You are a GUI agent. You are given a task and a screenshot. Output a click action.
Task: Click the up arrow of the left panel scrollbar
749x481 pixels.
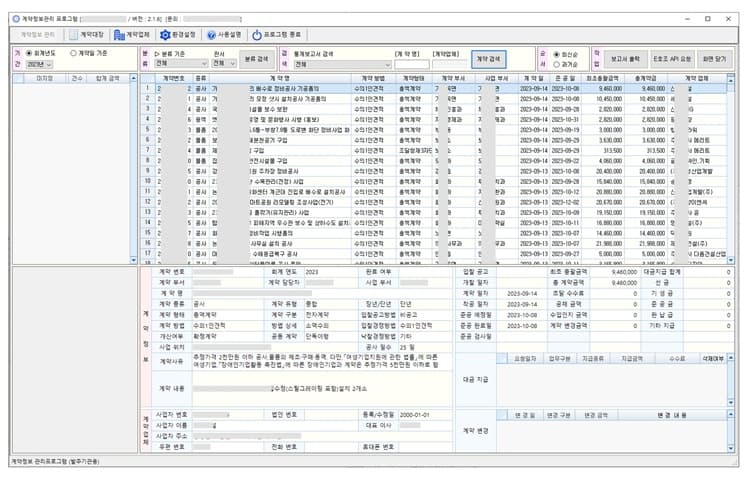(x=133, y=78)
